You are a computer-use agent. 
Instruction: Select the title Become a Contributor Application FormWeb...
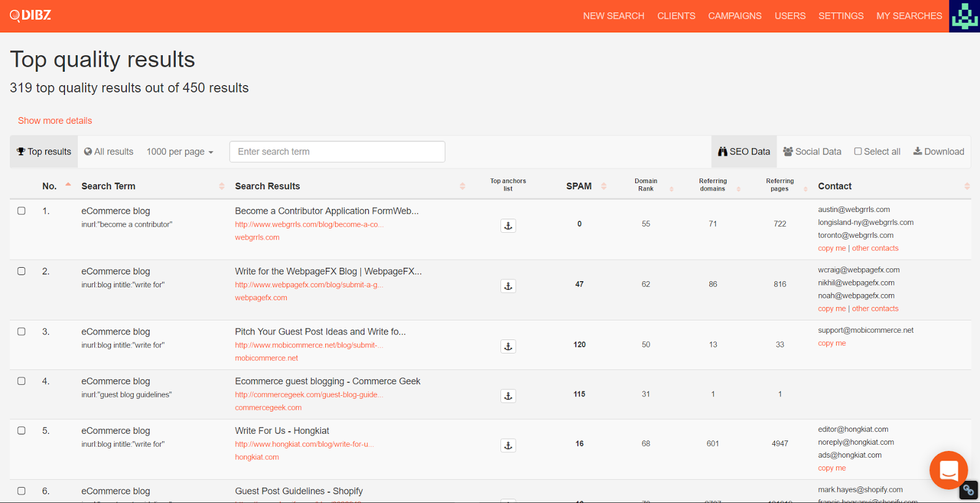[326, 211]
